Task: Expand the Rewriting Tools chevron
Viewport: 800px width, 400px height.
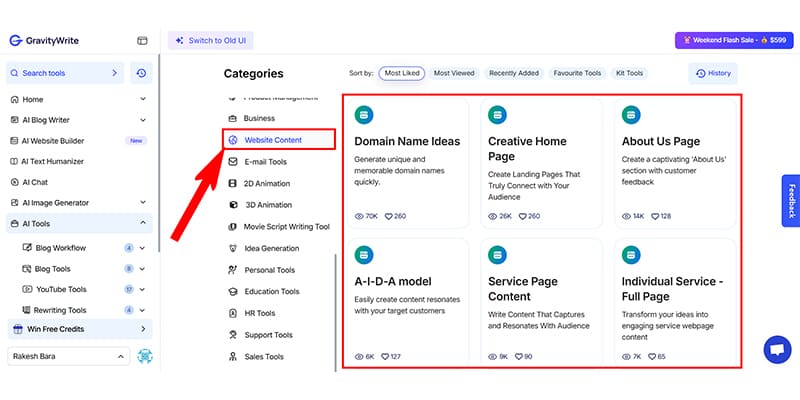Action: pyautogui.click(x=142, y=310)
